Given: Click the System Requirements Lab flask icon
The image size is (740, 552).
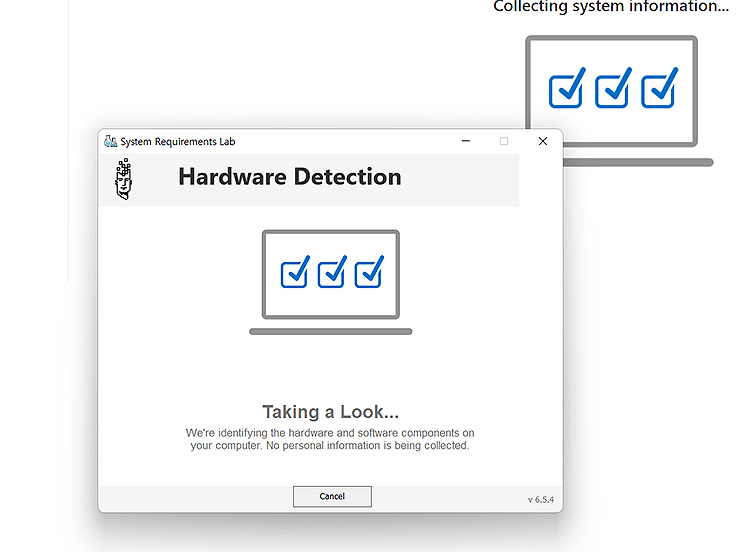Looking at the screenshot, I should point(110,141).
